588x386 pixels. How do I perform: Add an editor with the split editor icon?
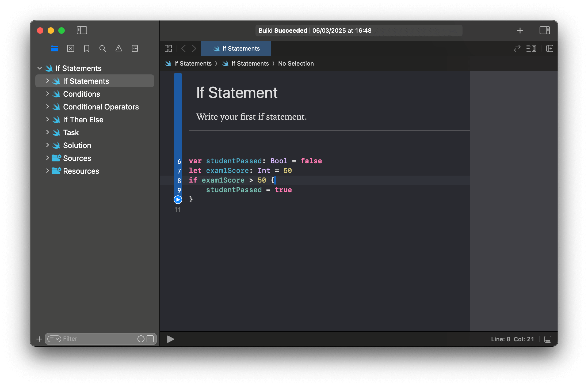point(549,48)
